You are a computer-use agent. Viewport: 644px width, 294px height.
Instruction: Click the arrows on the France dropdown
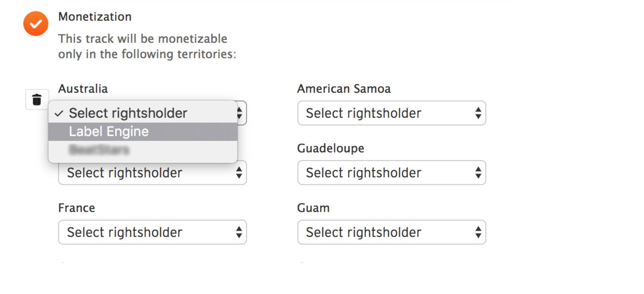(x=239, y=232)
